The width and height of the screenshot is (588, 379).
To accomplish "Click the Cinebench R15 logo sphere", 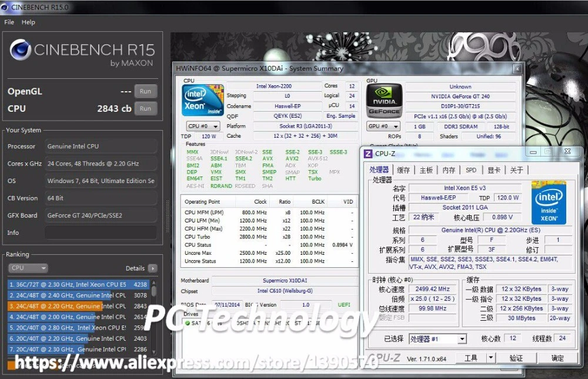I will (20, 50).
